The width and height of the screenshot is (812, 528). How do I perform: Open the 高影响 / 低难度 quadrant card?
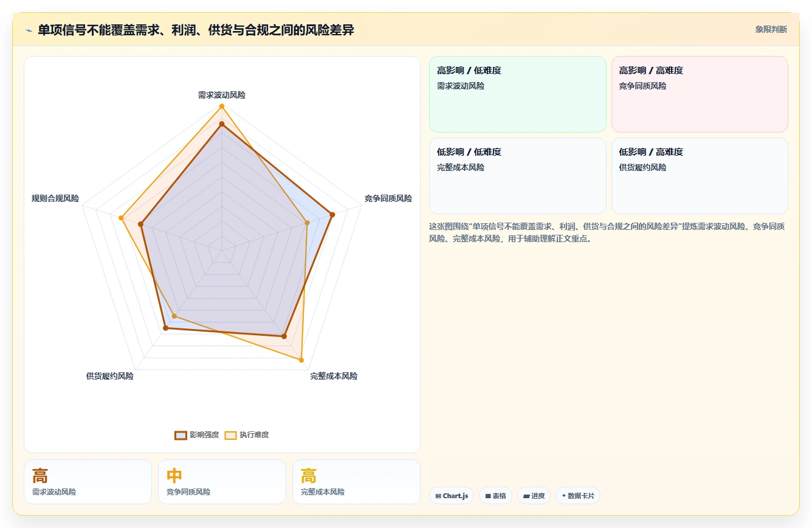click(x=518, y=94)
